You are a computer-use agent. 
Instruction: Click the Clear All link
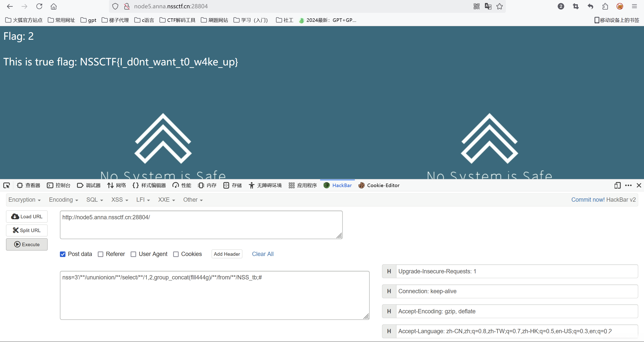262,254
